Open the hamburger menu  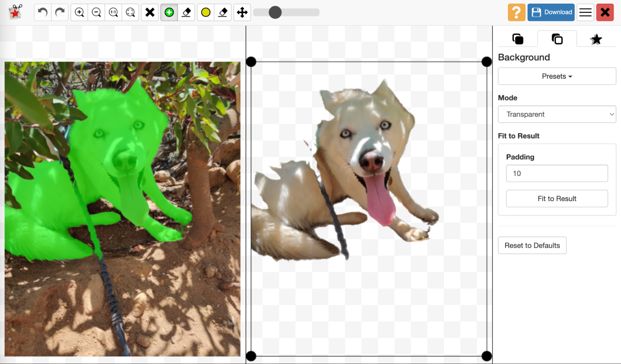click(x=585, y=12)
